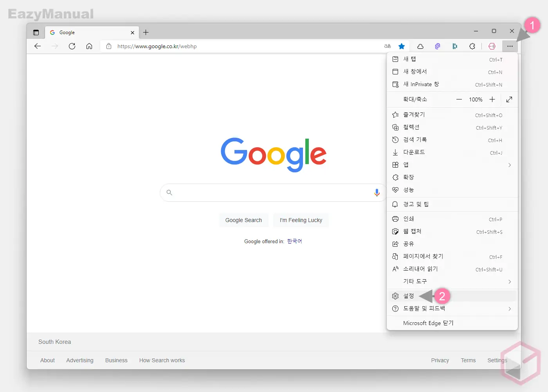
Task: Open the Business footer link
Action: [x=116, y=360]
